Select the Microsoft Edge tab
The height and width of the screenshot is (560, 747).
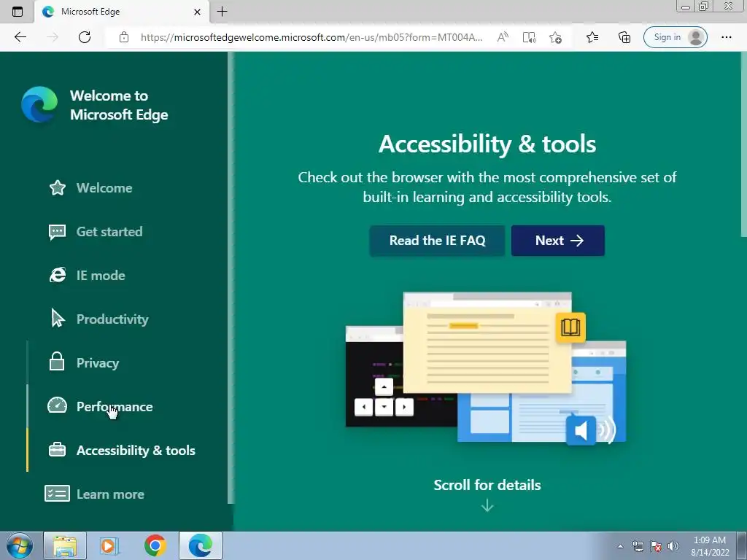click(x=122, y=12)
